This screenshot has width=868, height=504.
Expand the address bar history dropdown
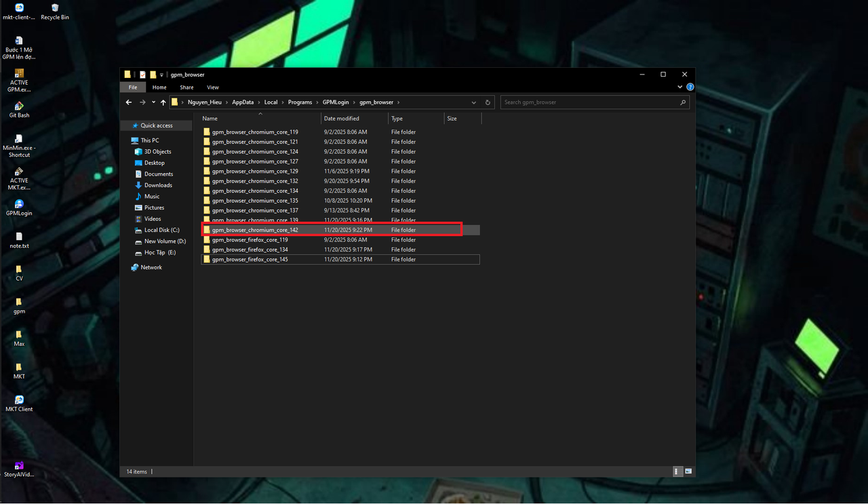[x=474, y=102]
